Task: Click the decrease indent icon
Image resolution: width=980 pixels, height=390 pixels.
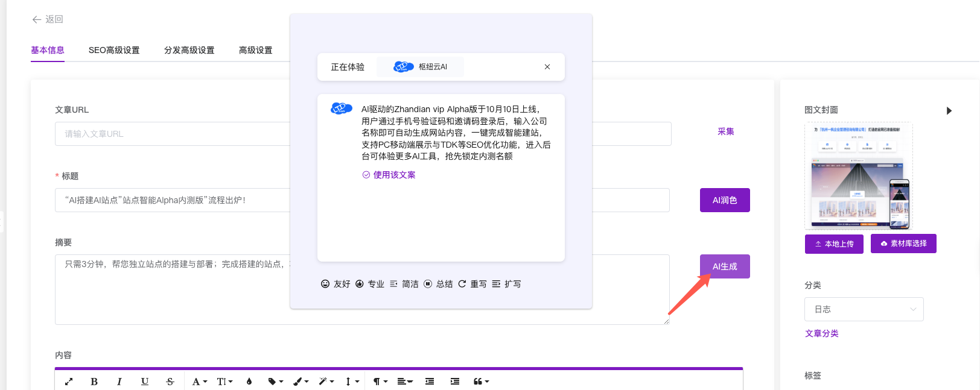Action: pos(430,382)
